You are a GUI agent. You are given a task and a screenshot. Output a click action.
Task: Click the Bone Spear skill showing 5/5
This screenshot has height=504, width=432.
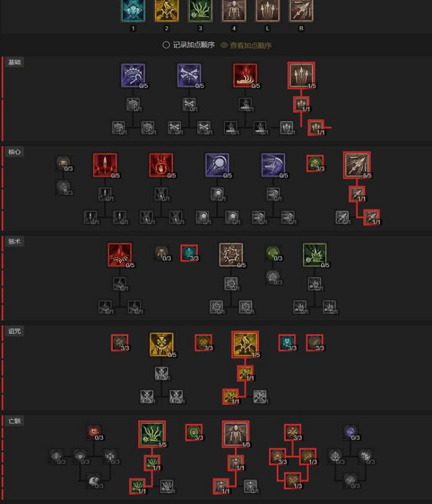pyautogui.click(x=357, y=166)
